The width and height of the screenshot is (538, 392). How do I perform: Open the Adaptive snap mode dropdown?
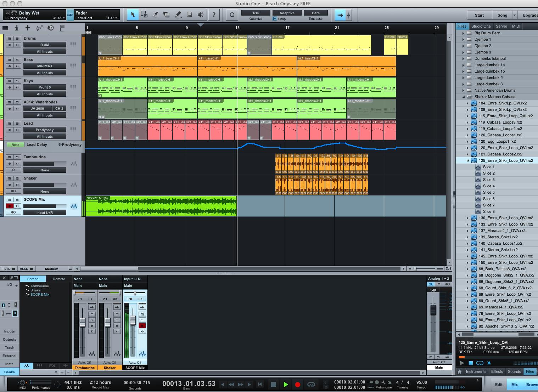pyautogui.click(x=287, y=13)
